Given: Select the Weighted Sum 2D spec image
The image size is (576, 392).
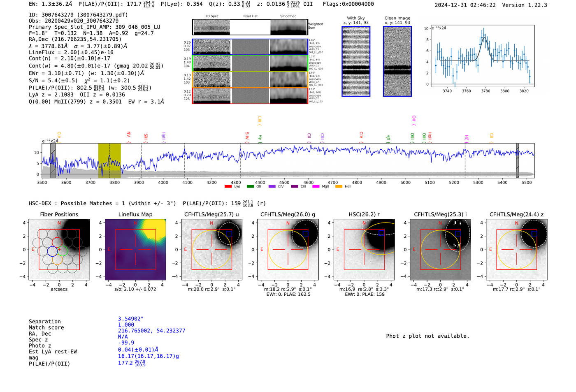Looking at the screenshot, I should (x=250, y=27).
